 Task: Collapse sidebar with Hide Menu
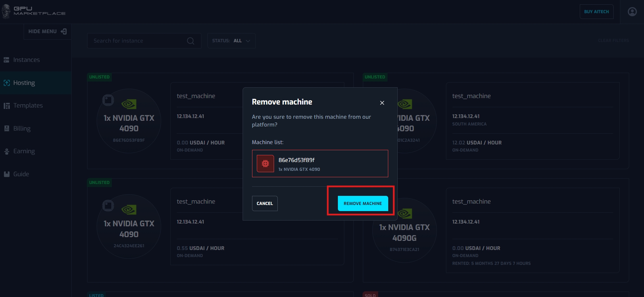(x=47, y=31)
